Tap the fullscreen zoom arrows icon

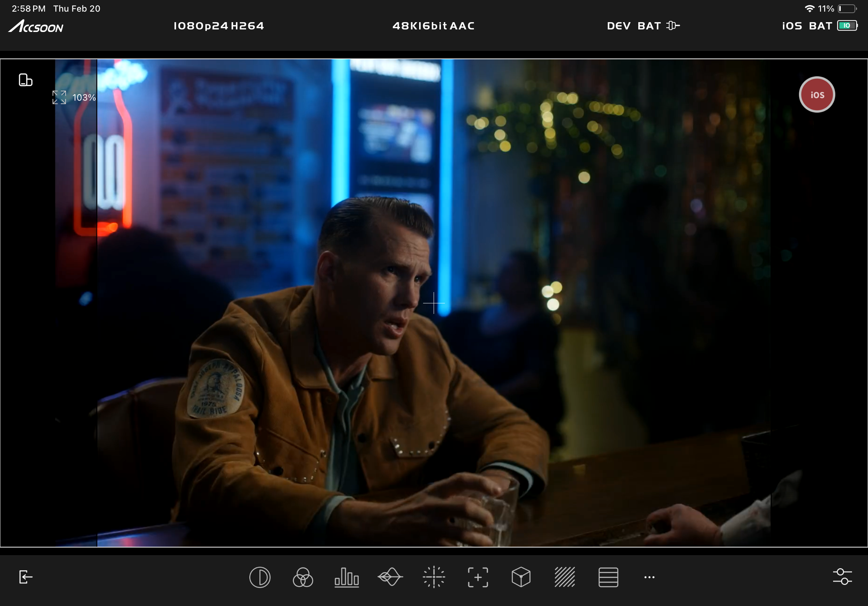pos(59,97)
